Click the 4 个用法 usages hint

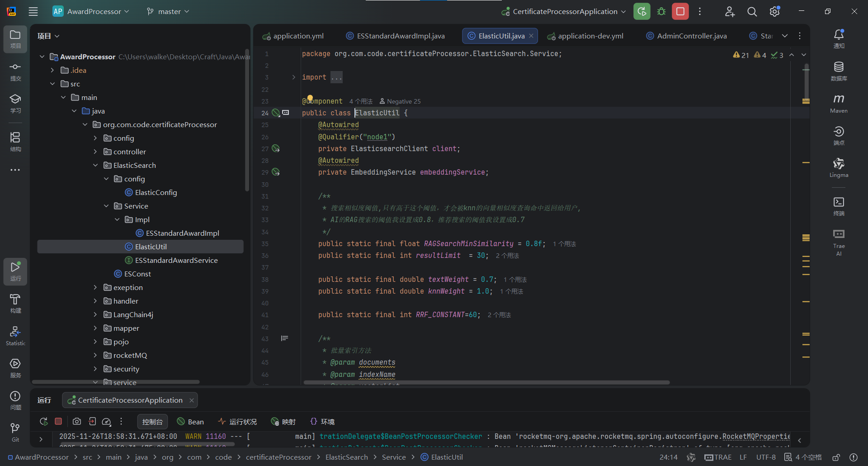pos(361,101)
